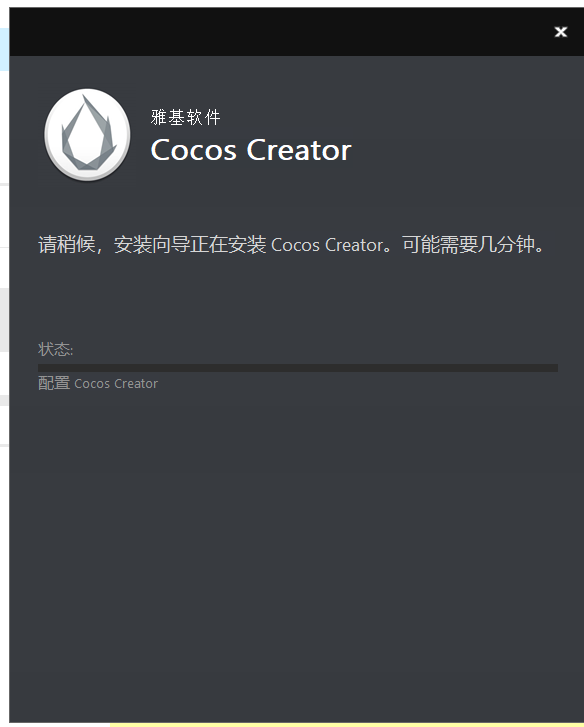Click the light blue strip of the background window

tap(4, 49)
